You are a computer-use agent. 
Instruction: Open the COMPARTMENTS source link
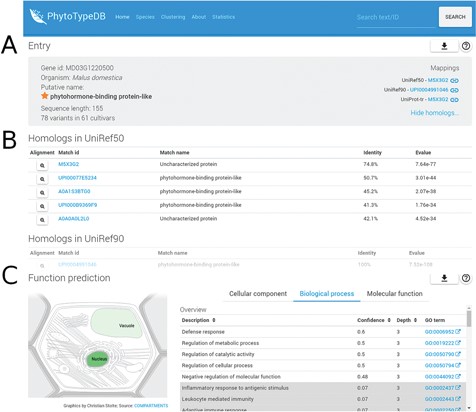pos(151,406)
